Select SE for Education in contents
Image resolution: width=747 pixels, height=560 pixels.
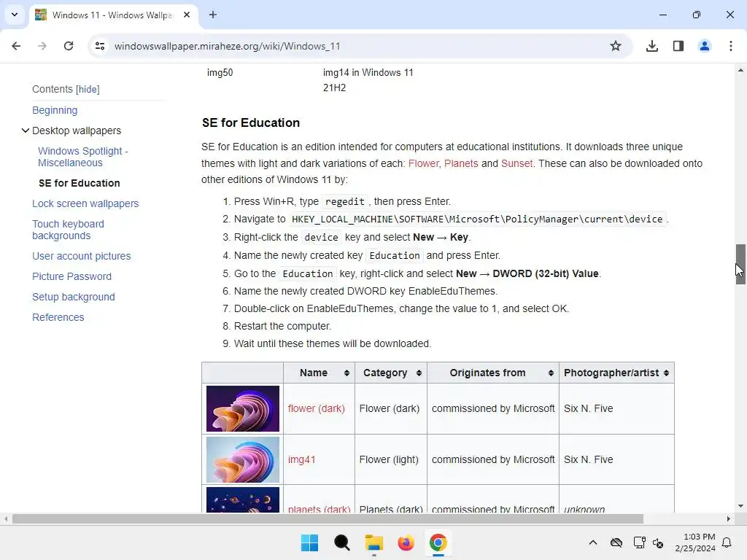pyautogui.click(x=79, y=183)
